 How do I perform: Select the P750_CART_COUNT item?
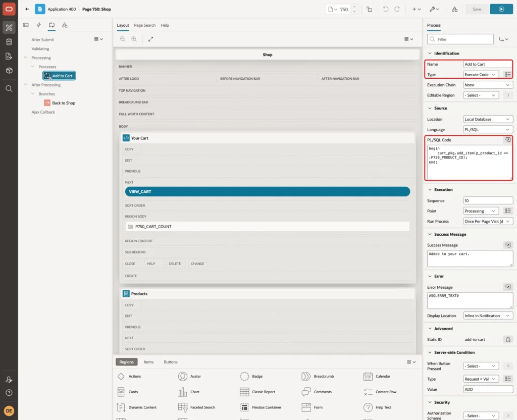point(268,227)
